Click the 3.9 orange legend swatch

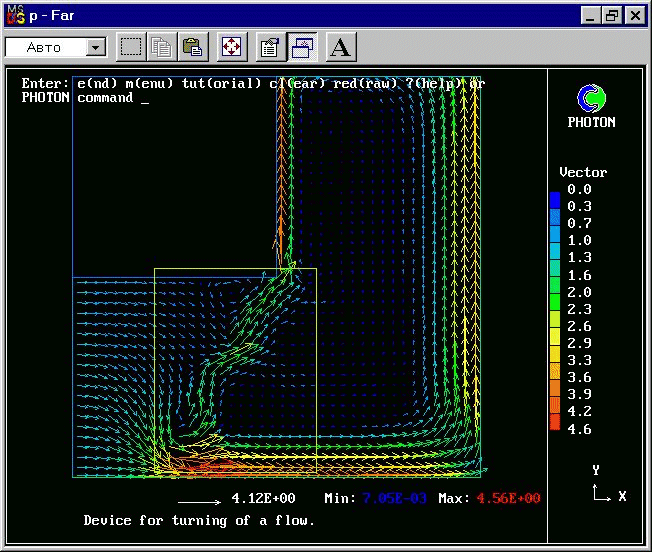[555, 387]
